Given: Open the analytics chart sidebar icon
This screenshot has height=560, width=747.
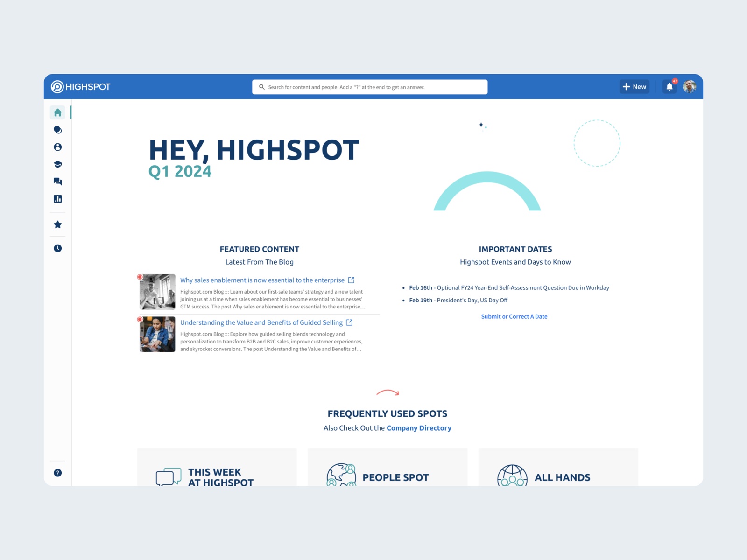Looking at the screenshot, I should 58,199.
